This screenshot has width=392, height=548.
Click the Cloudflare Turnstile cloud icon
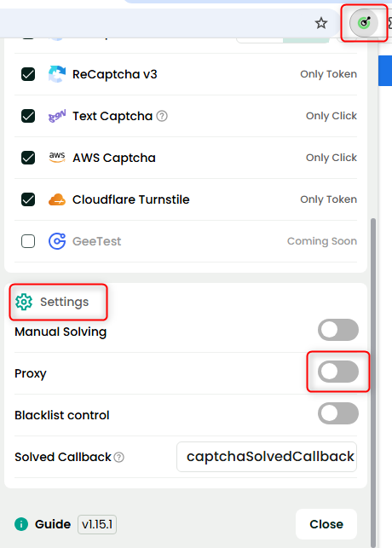click(x=57, y=199)
